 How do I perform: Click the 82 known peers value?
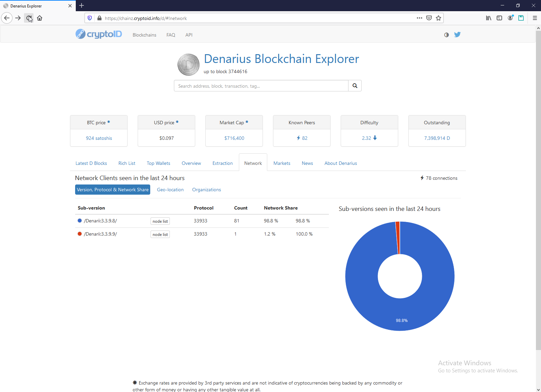coord(305,138)
